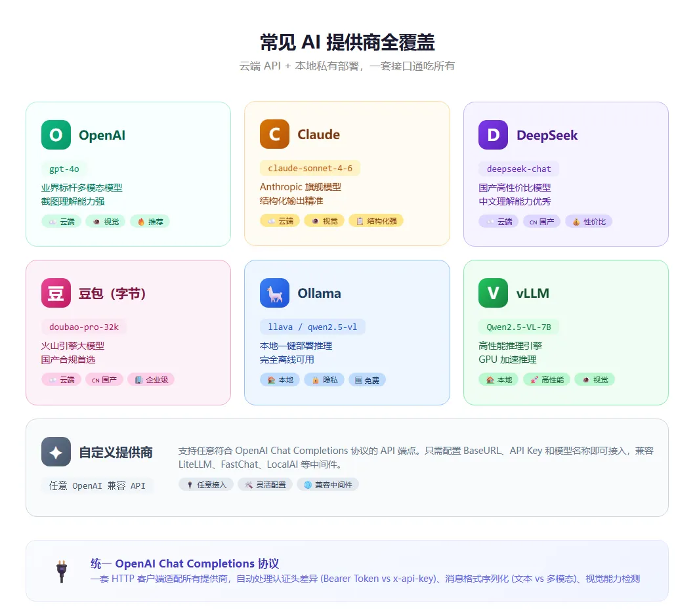
Task: Click the deepseek-chat model chip
Action: tap(518, 169)
